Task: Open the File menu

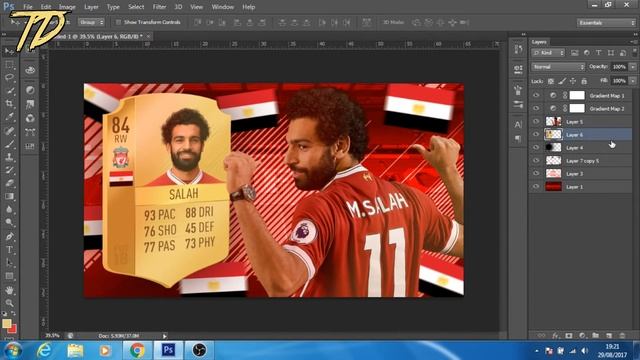Action: pos(28,7)
